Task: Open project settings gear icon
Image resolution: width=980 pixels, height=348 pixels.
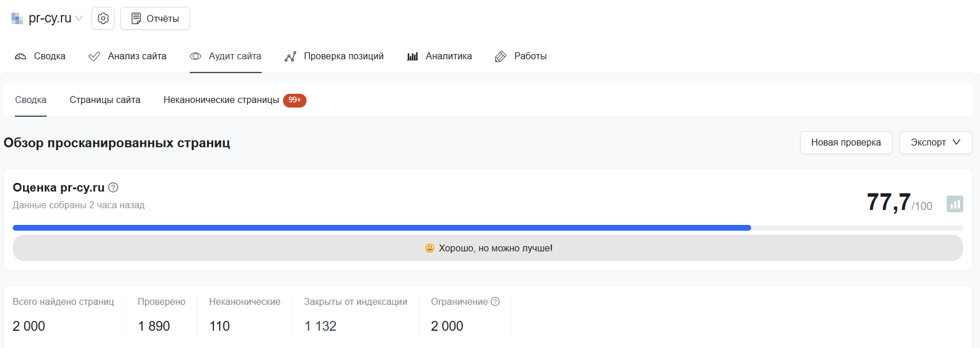Action: (102, 18)
